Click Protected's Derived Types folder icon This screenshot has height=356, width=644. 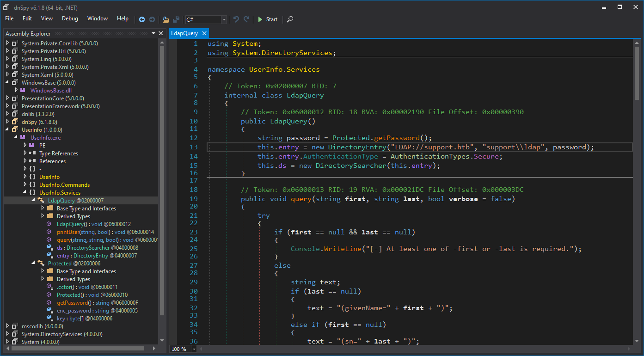[x=50, y=279]
